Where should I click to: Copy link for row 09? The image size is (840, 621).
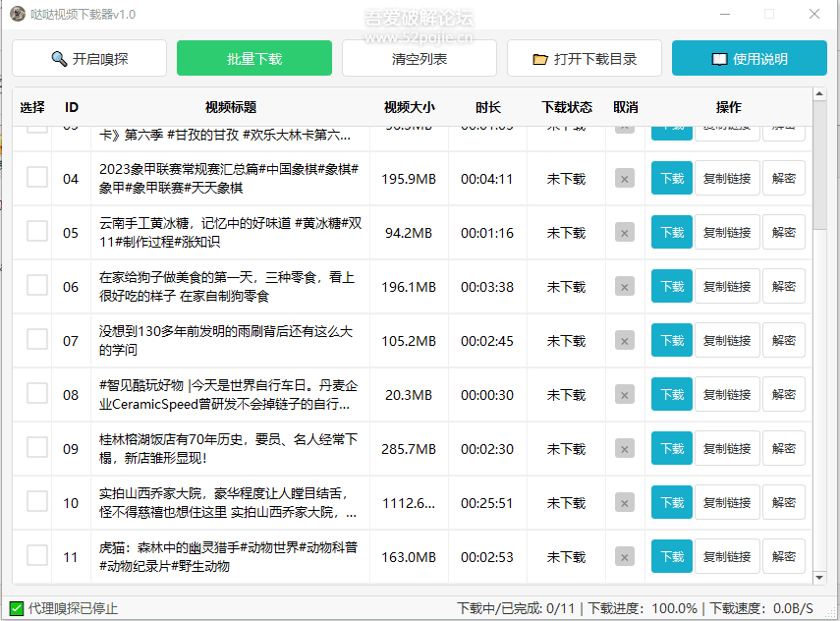click(x=727, y=448)
